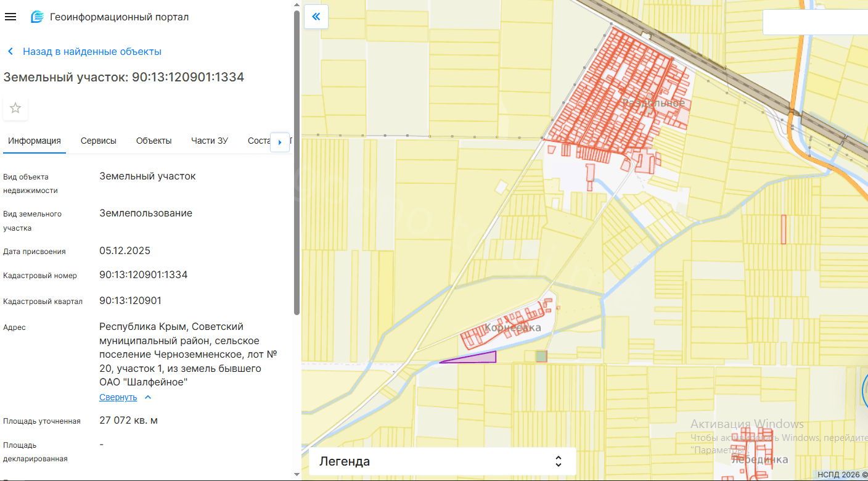The image size is (868, 481).
Task: Expand the Легенда panel
Action: click(558, 461)
